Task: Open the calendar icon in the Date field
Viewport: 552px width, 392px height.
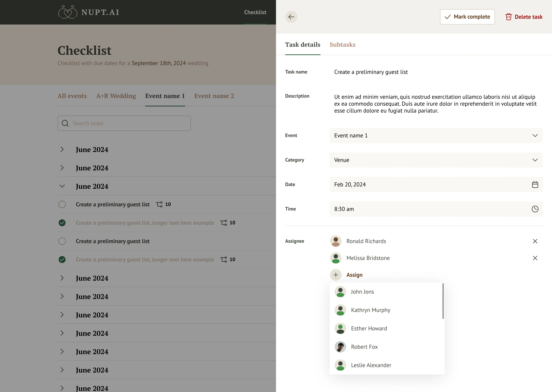Action: tap(535, 185)
